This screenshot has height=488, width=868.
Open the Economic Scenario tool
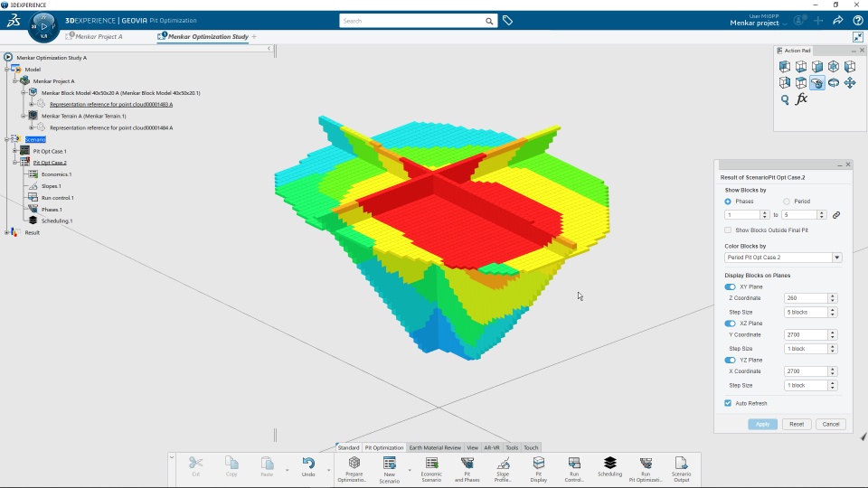pos(431,469)
